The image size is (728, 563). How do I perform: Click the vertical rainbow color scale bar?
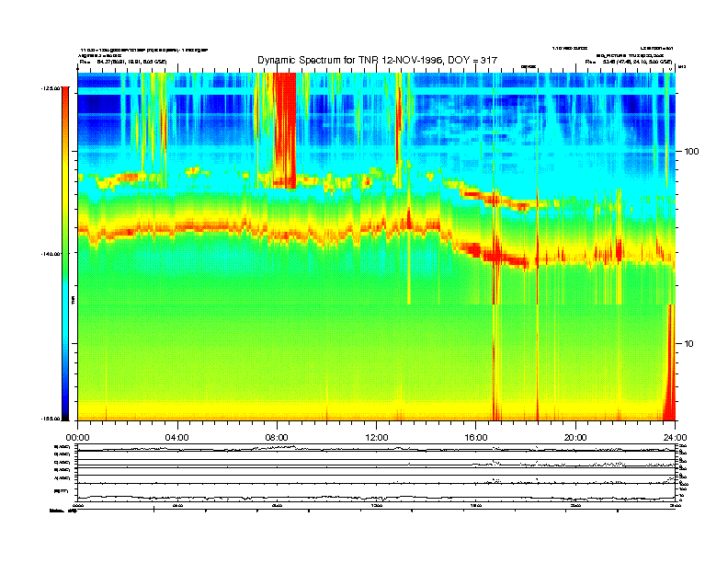tap(65, 254)
